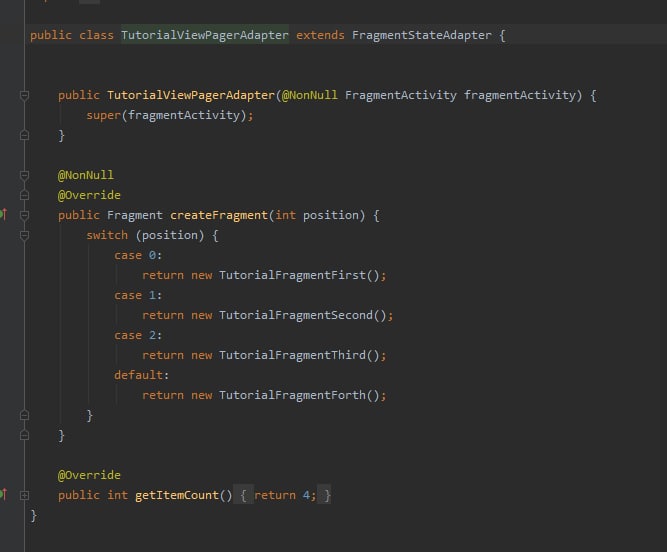The height and width of the screenshot is (552, 667).
Task: Click fold marker beside first @Override annotation
Action: [24, 195]
